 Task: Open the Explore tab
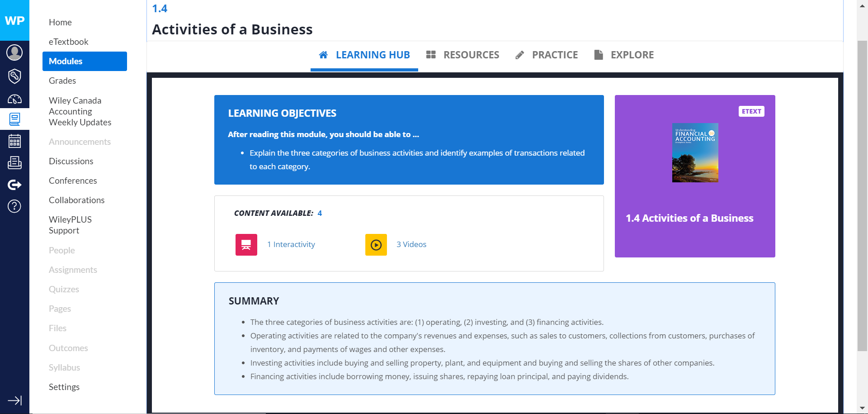[624, 55]
